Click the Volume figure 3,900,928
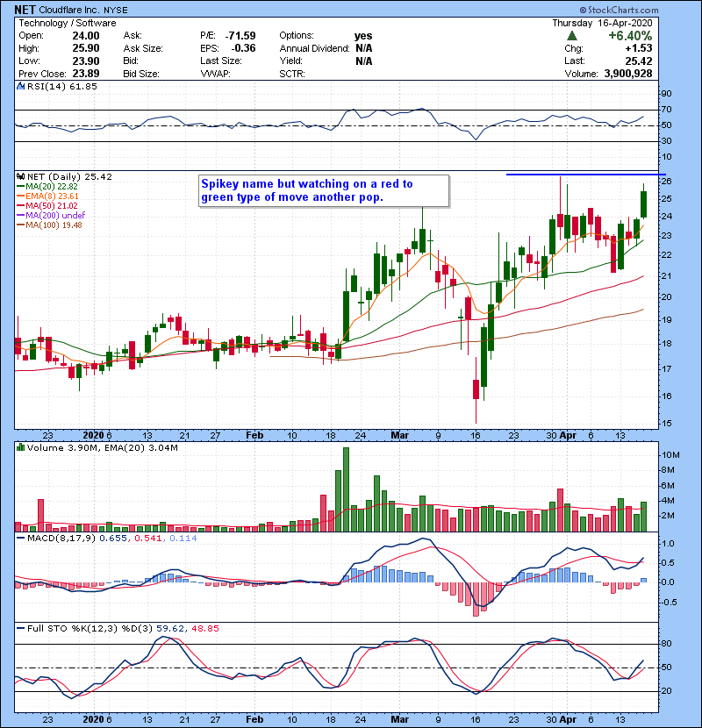This screenshot has height=728, width=702. coord(628,74)
